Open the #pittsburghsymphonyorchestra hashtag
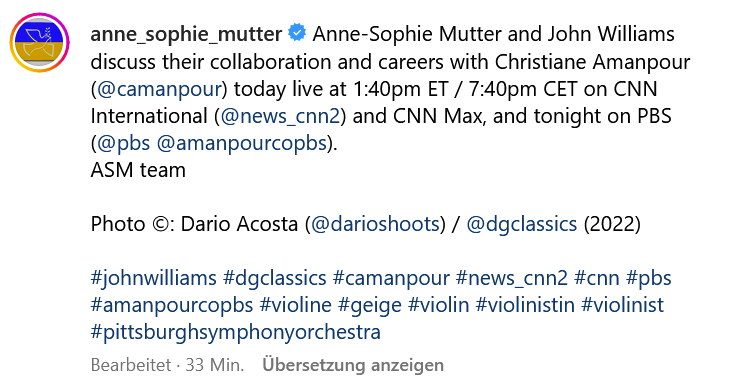Image resolution: width=729 pixels, height=383 pixels. point(236,332)
